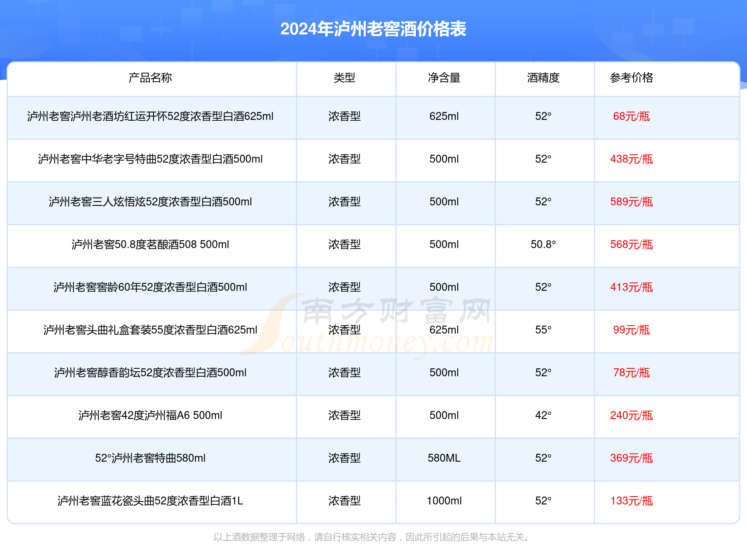The height and width of the screenshot is (560, 747).
Task: Click 浓香型 in the 蓝花瓷头曲 row
Action: pos(344,501)
